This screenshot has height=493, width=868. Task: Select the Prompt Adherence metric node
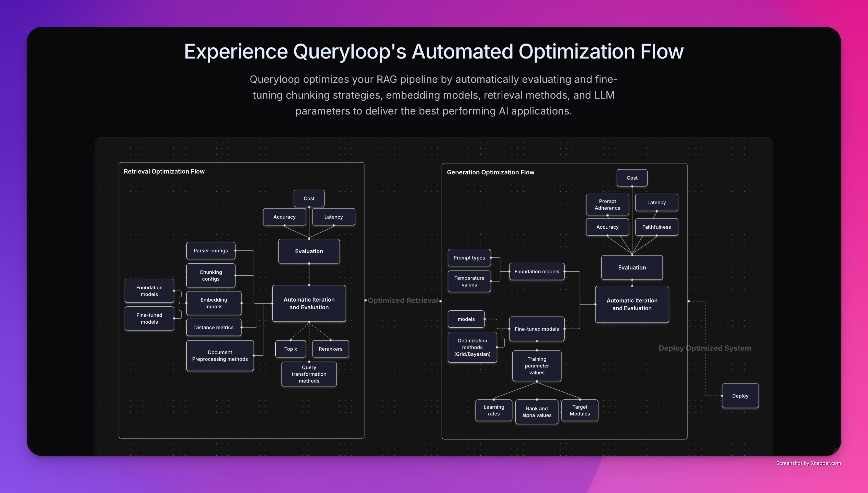click(x=607, y=205)
